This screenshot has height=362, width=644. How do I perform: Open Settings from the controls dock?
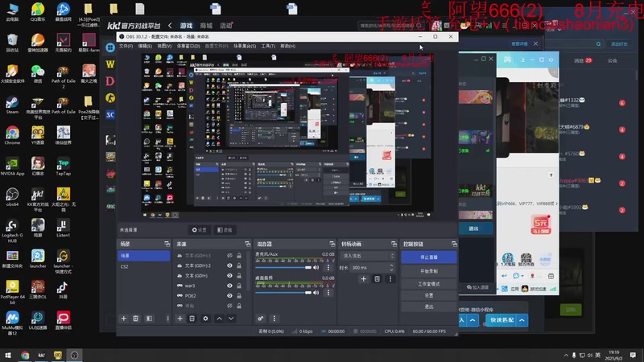pos(429,295)
